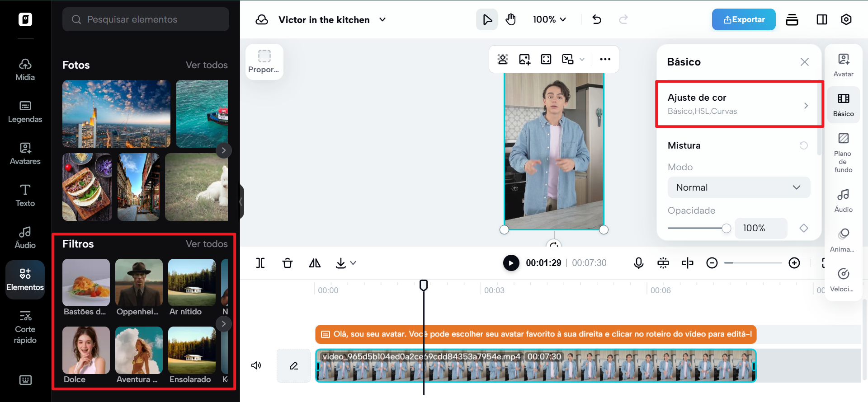The width and height of the screenshot is (868, 402).
Task: Apply the Aventura filter
Action: pyautogui.click(x=139, y=355)
